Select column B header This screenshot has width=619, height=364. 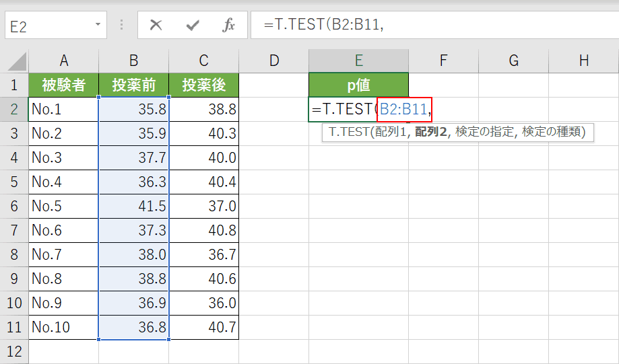click(134, 61)
